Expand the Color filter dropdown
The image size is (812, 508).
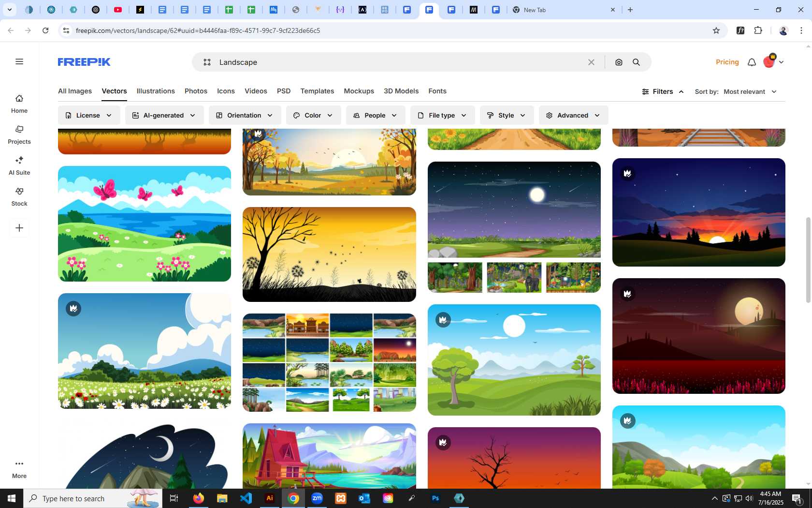(313, 115)
